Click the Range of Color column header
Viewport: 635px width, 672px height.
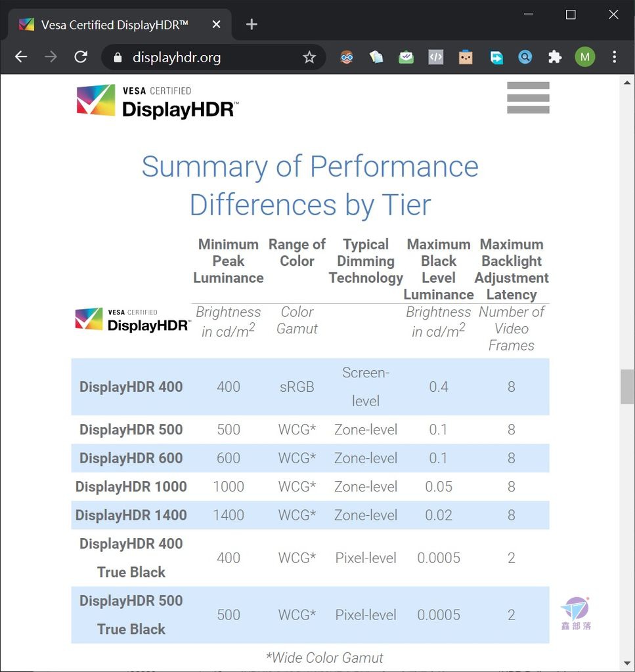tap(297, 253)
